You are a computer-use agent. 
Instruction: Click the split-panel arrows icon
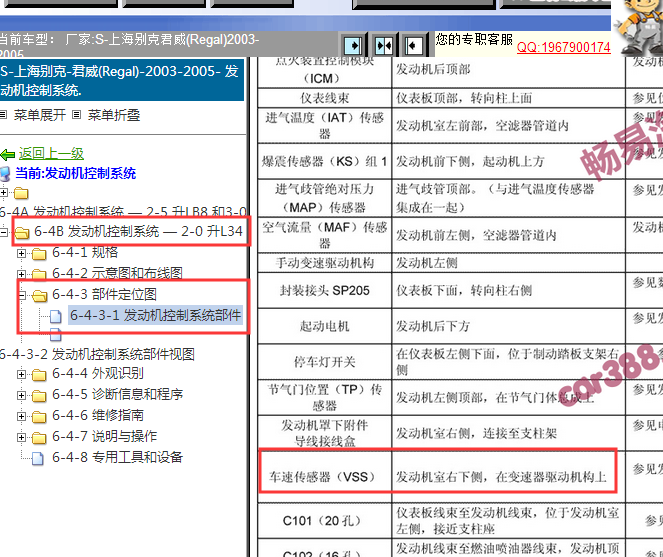point(384,45)
